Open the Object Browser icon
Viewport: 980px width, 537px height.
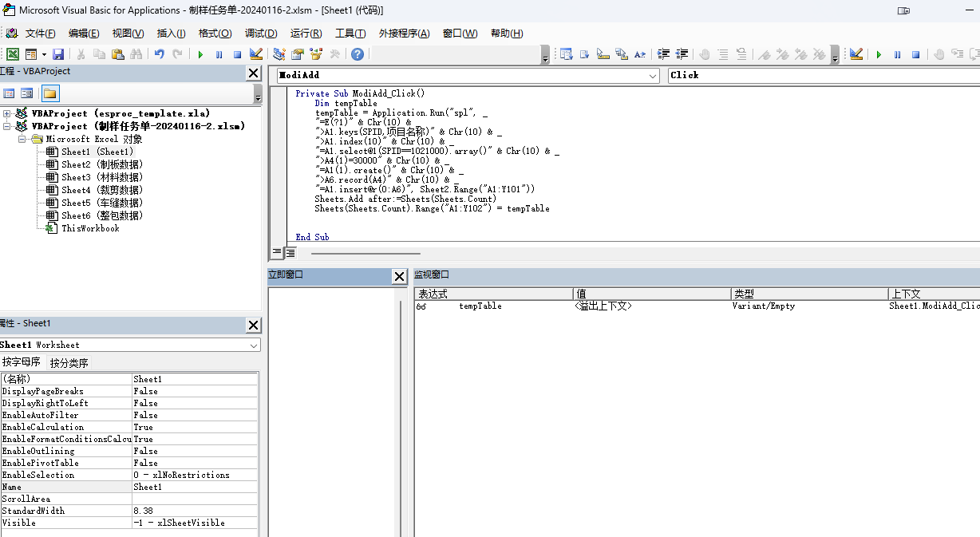[316, 54]
